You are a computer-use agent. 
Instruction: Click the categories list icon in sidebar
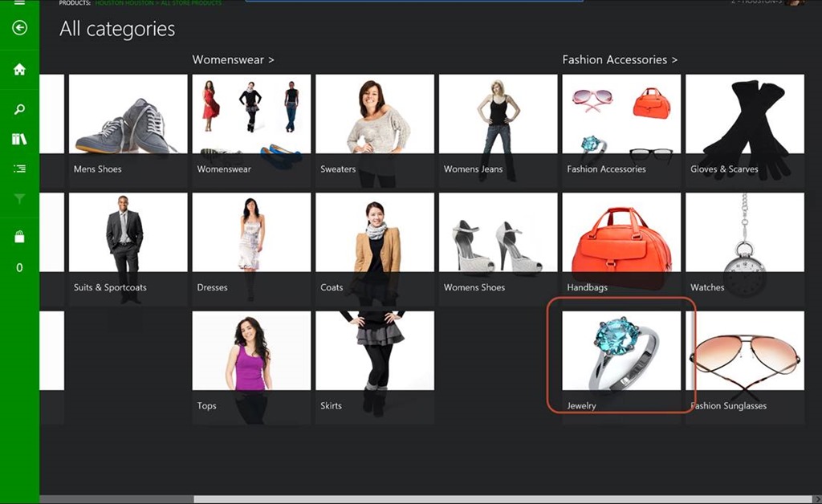19,169
